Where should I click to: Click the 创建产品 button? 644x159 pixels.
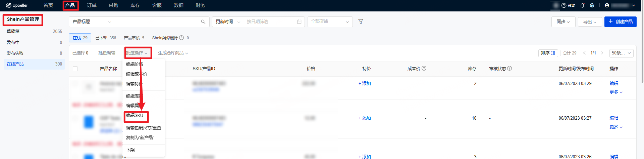coord(620,22)
